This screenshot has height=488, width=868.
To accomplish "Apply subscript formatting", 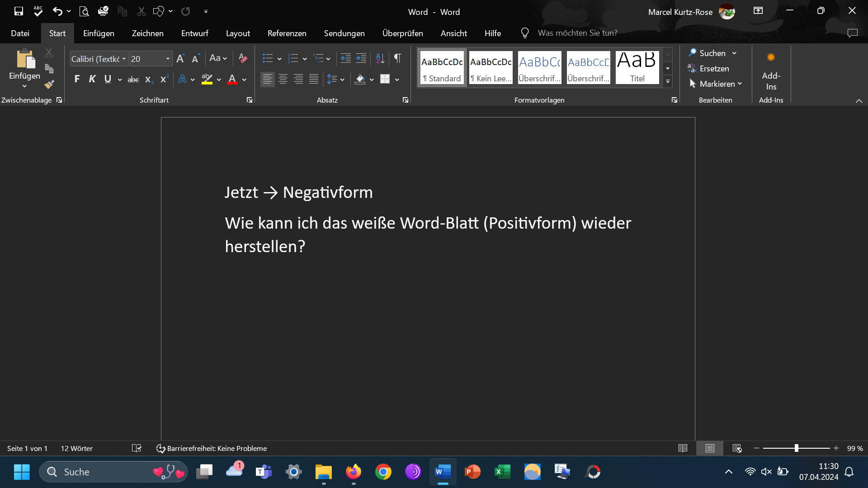I will coord(149,80).
